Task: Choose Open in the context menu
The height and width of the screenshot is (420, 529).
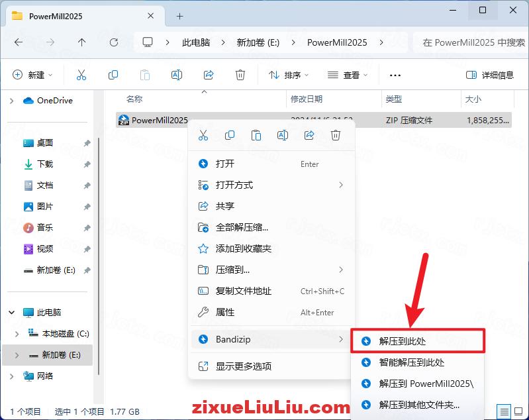Action: 272,164
